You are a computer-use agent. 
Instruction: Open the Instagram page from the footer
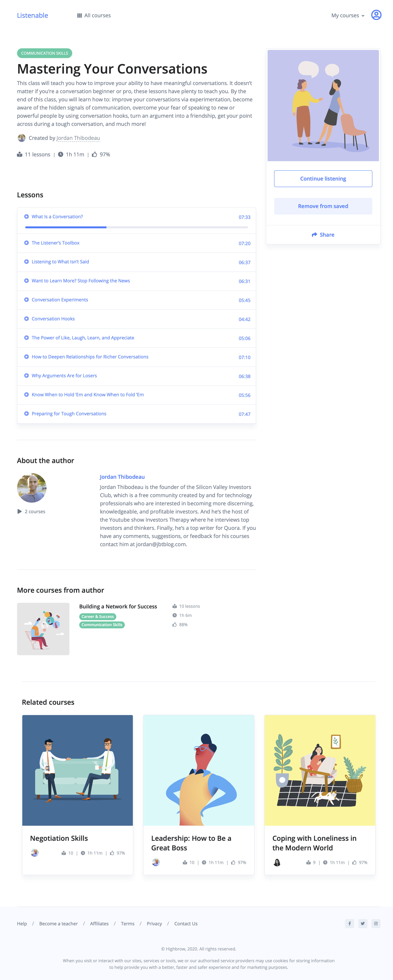click(376, 923)
